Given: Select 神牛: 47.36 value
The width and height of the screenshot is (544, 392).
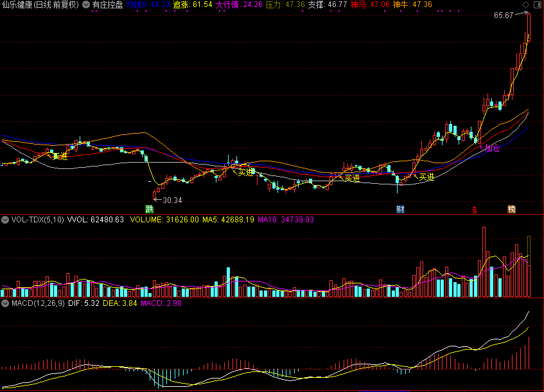Looking at the screenshot, I should (412, 5).
